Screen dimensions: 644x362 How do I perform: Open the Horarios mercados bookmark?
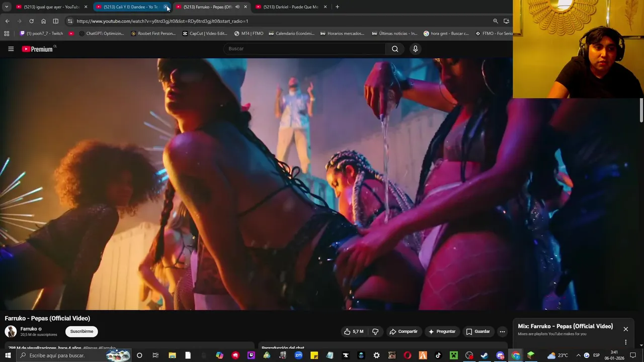click(x=342, y=34)
